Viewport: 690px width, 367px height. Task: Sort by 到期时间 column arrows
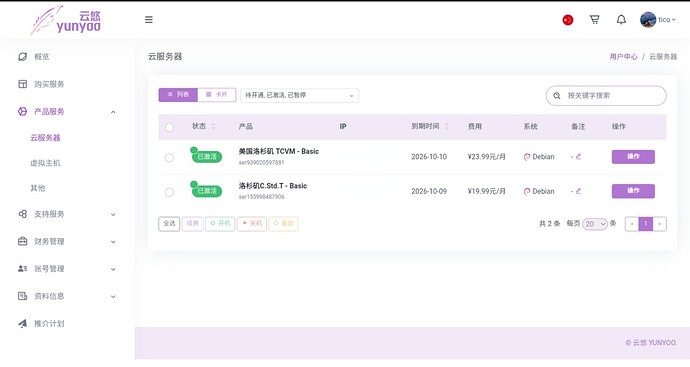pyautogui.click(x=447, y=126)
